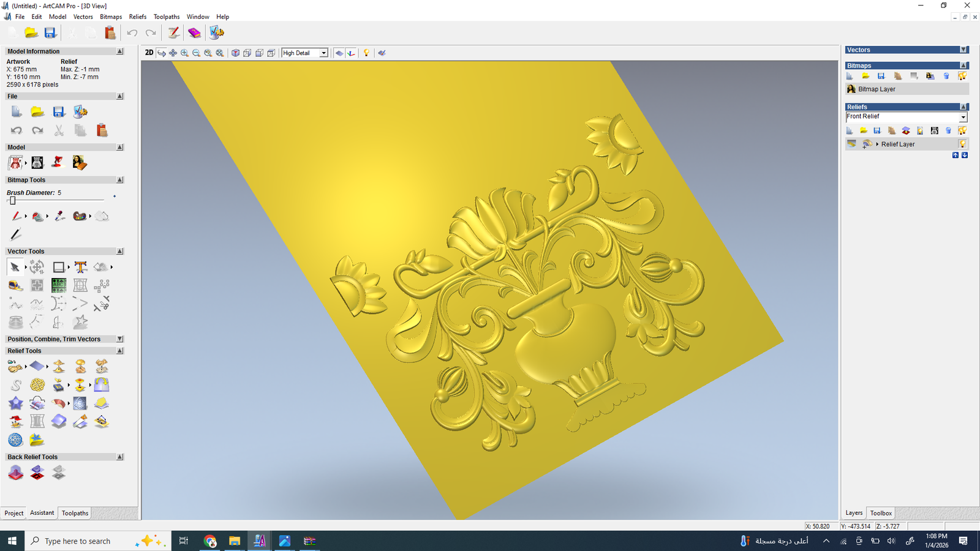Choose the isometric view cube icon
Image resolution: width=980 pixels, height=551 pixels.
pyautogui.click(x=235, y=53)
